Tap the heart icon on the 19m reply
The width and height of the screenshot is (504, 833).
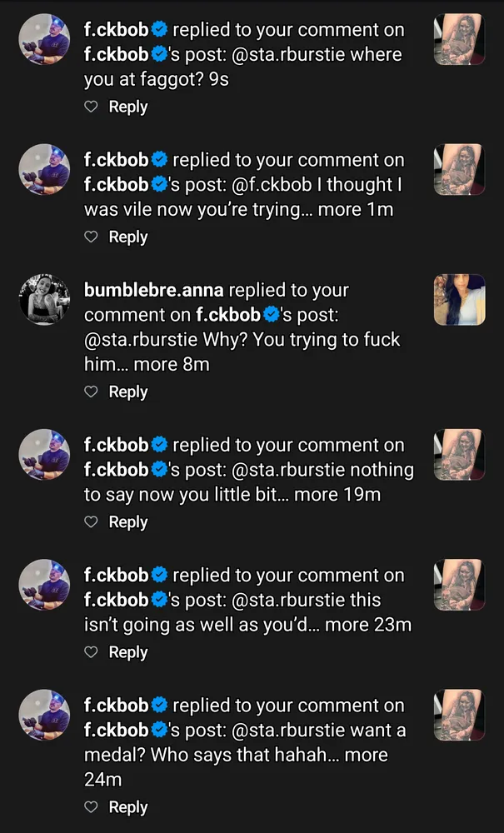click(x=92, y=522)
